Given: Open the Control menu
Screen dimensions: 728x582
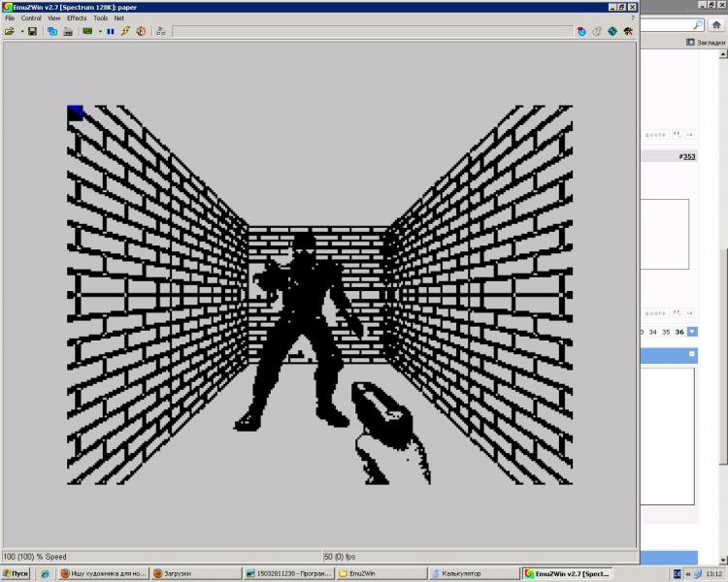Looking at the screenshot, I should click(31, 17).
